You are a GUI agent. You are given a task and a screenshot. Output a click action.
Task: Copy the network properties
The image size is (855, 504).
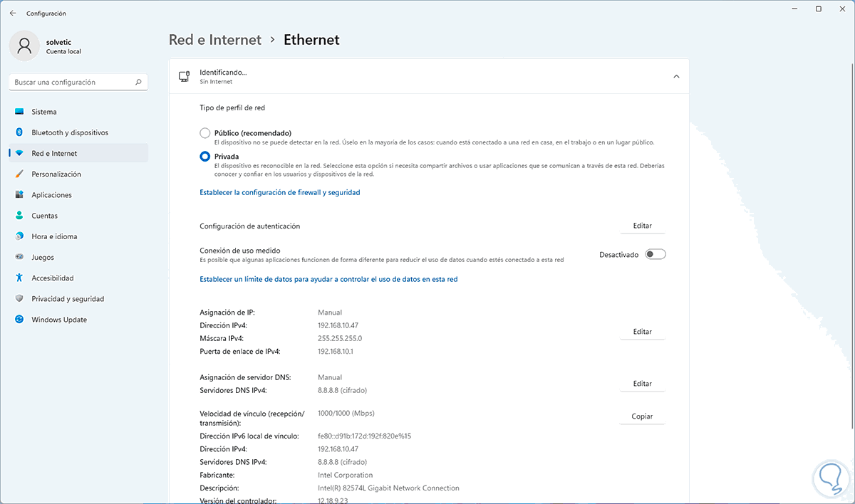[x=642, y=416]
